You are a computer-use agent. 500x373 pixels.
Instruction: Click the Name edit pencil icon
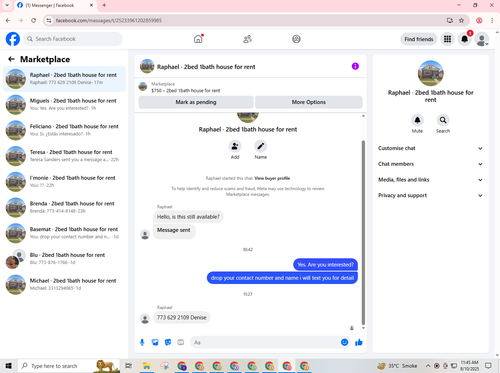261,146
